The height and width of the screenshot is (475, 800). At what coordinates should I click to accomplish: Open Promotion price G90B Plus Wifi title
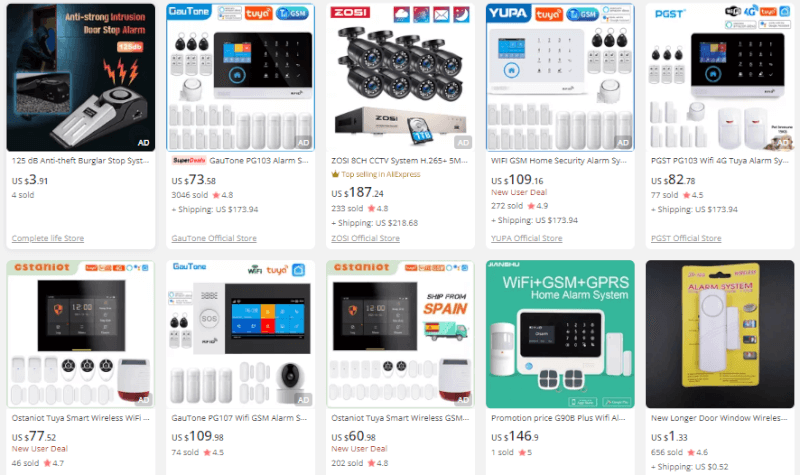(558, 418)
